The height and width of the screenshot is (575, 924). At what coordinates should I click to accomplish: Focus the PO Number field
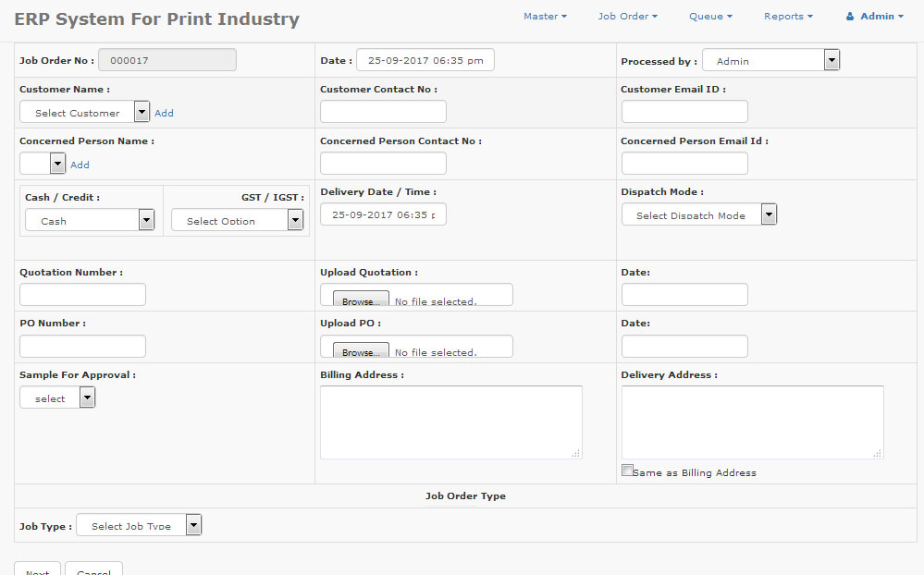(x=82, y=347)
